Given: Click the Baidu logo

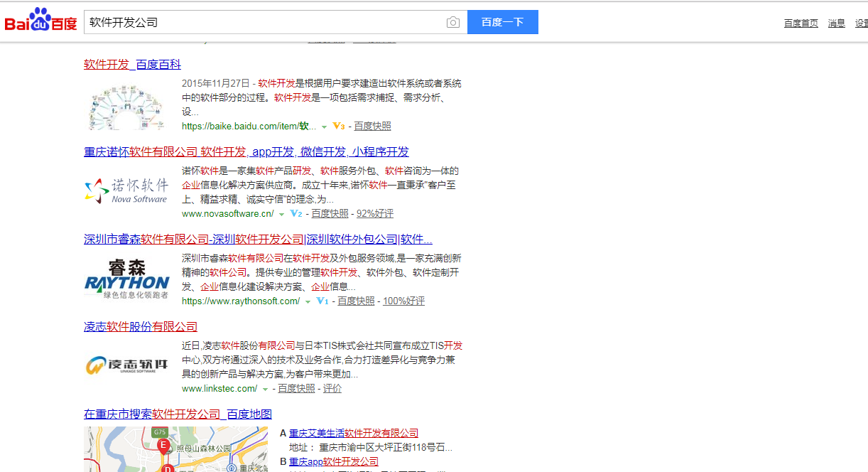Looking at the screenshot, I should pyautogui.click(x=40, y=21).
